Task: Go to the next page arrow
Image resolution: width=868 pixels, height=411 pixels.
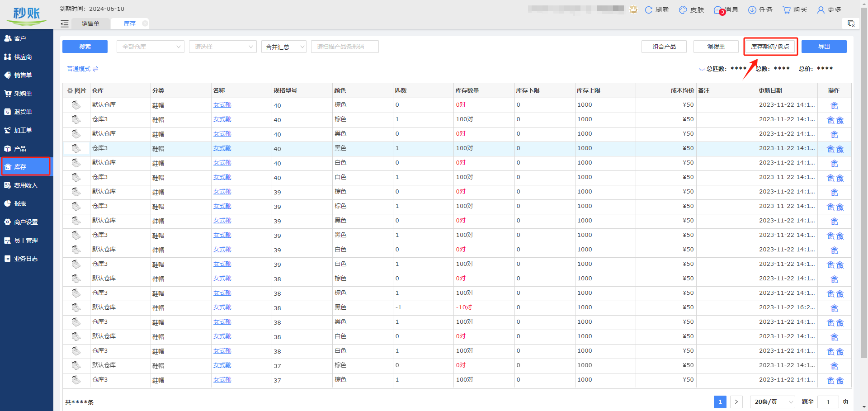Action: [x=736, y=402]
